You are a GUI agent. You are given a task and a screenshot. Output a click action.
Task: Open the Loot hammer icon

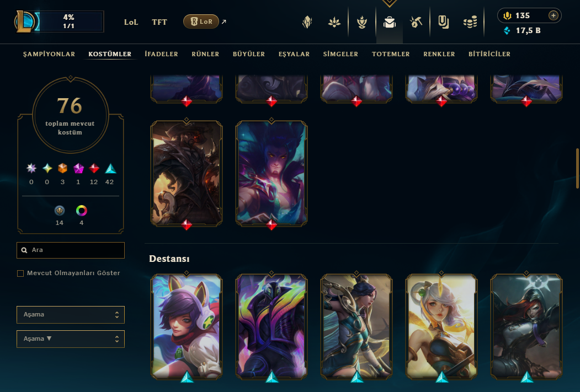(x=416, y=23)
